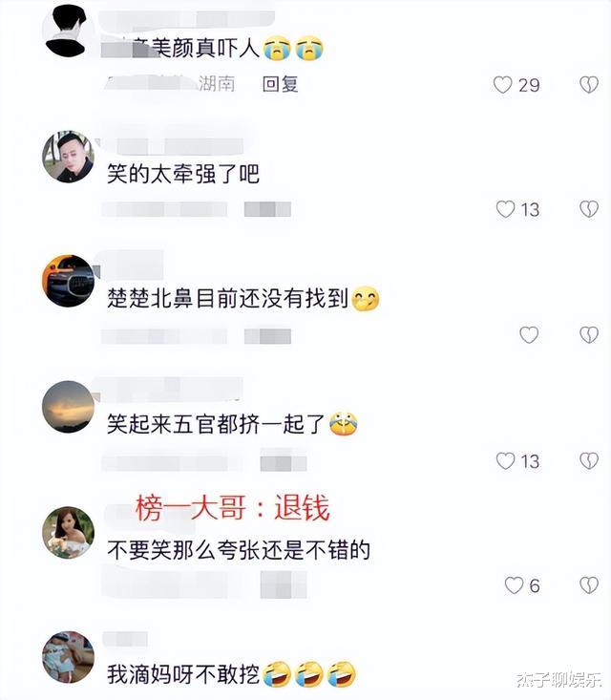The height and width of the screenshot is (700, 611).
Task: Tap broken heart on 笑的太牵强了吧 comment
Action: (589, 209)
